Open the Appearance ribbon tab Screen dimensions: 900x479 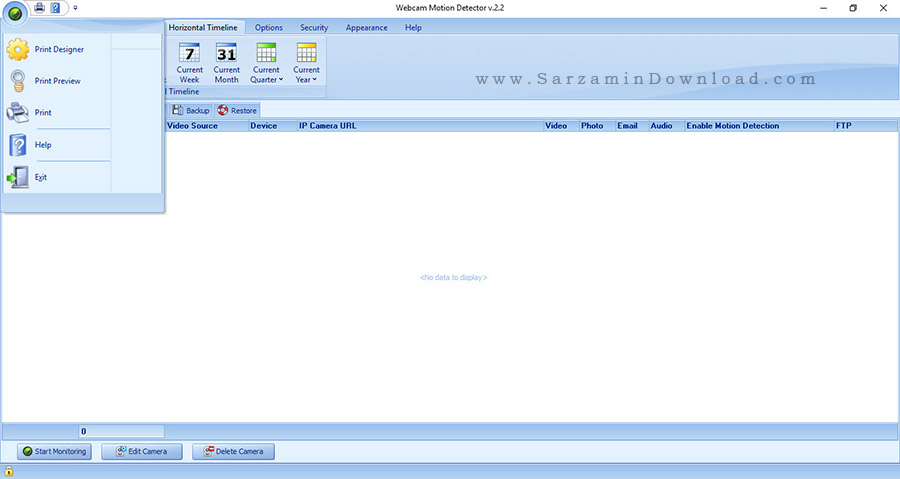pyautogui.click(x=366, y=28)
